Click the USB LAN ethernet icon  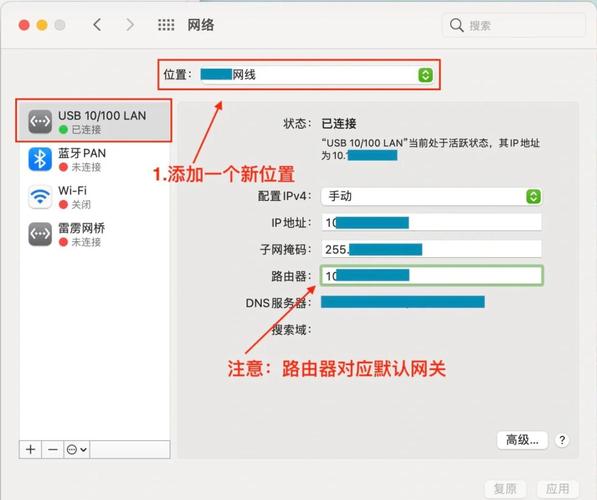click(40, 121)
